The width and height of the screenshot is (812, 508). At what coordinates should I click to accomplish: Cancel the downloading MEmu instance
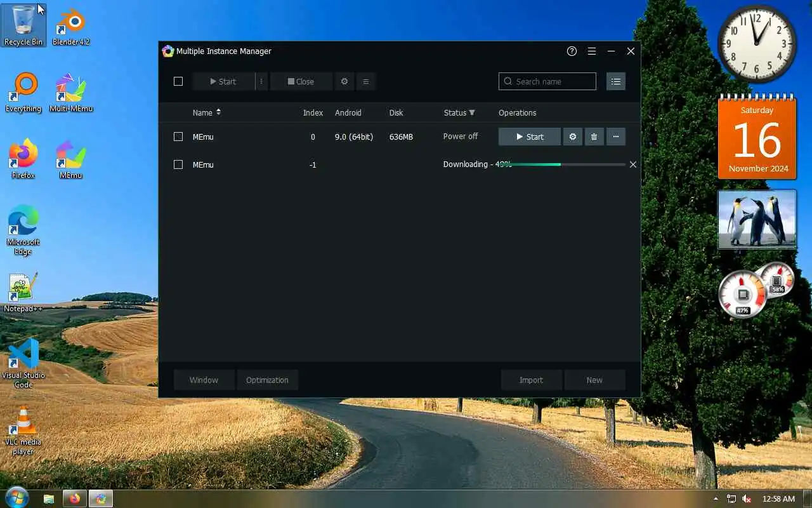[x=632, y=164]
